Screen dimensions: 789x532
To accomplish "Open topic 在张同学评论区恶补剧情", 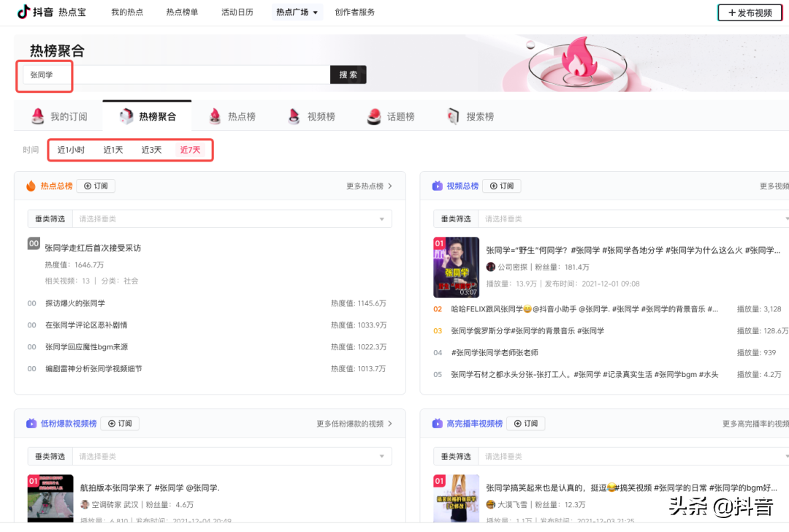I will point(86,324).
